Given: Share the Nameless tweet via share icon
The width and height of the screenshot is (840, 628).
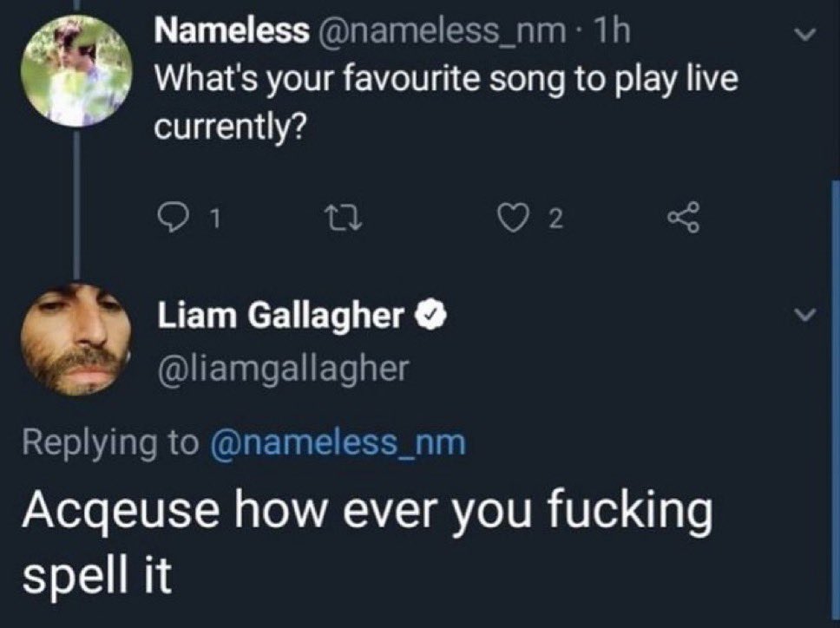Looking at the screenshot, I should (x=684, y=218).
